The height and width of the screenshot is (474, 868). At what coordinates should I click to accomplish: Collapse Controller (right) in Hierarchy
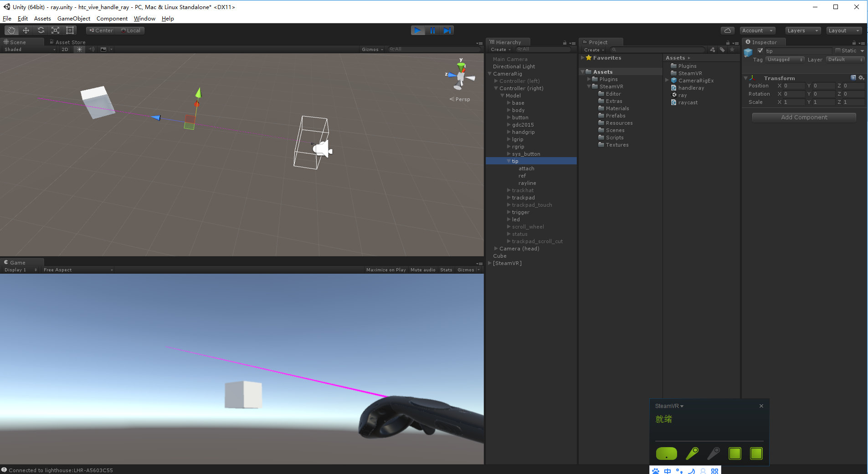[x=496, y=88]
